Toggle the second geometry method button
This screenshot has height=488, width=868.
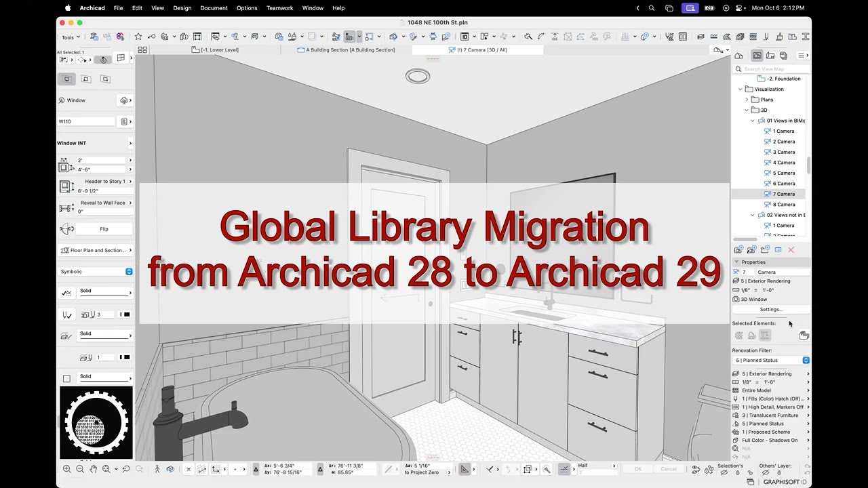click(x=85, y=79)
